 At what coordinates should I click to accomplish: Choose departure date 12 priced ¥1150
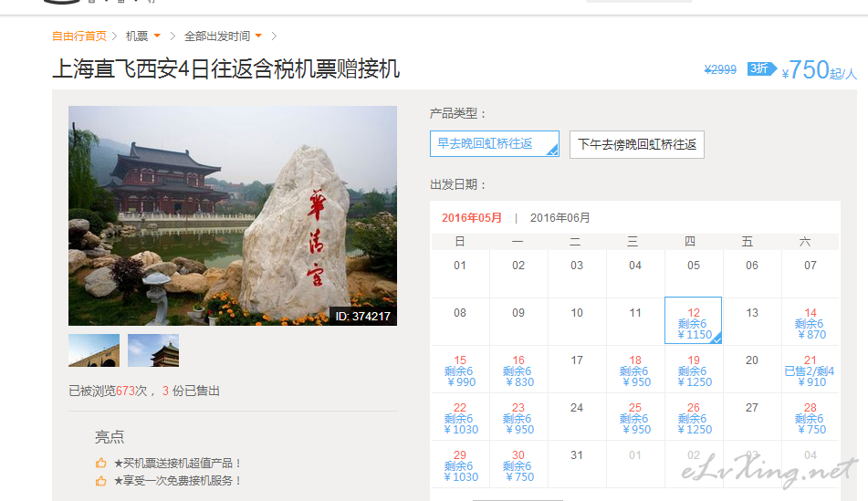coord(693,320)
